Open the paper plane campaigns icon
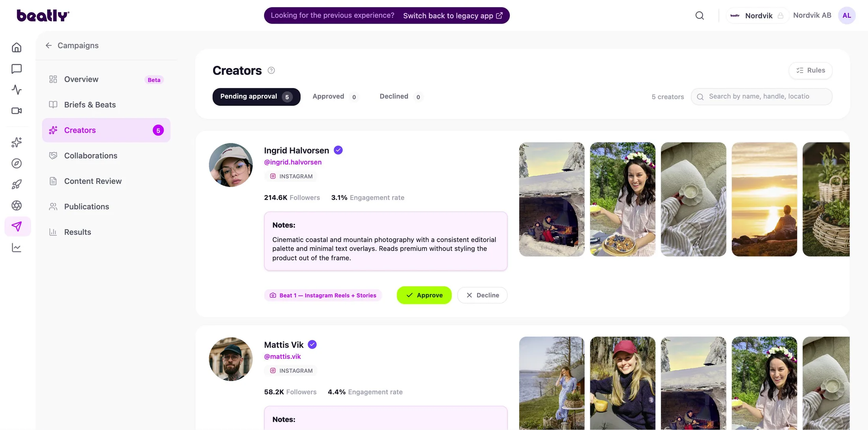This screenshot has height=430, width=868. pyautogui.click(x=17, y=226)
